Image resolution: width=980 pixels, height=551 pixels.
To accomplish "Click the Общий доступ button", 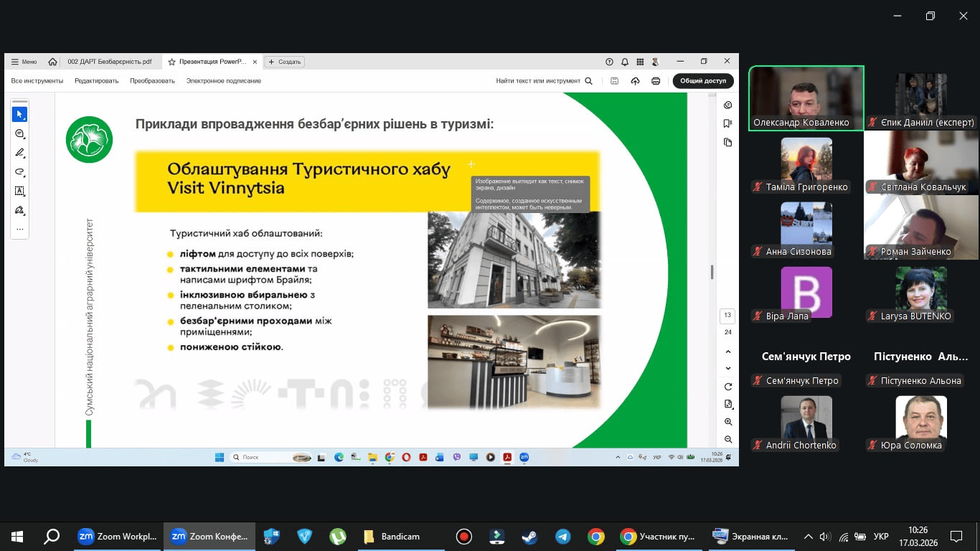I will click(x=702, y=81).
